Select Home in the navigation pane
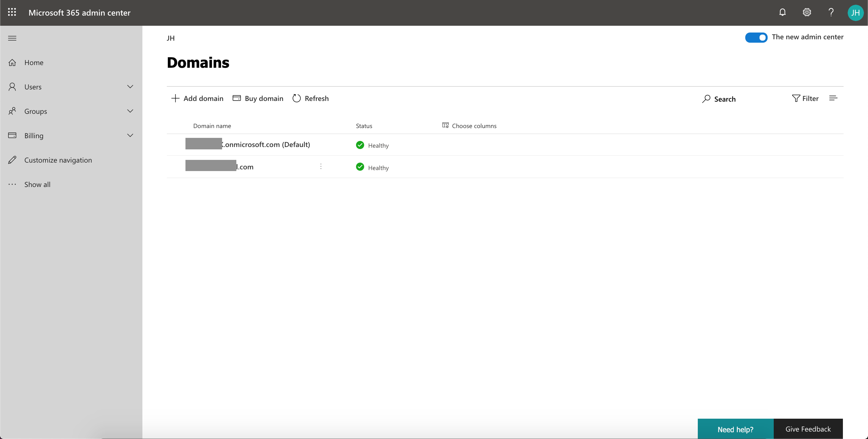Image resolution: width=868 pixels, height=439 pixels. click(x=34, y=62)
